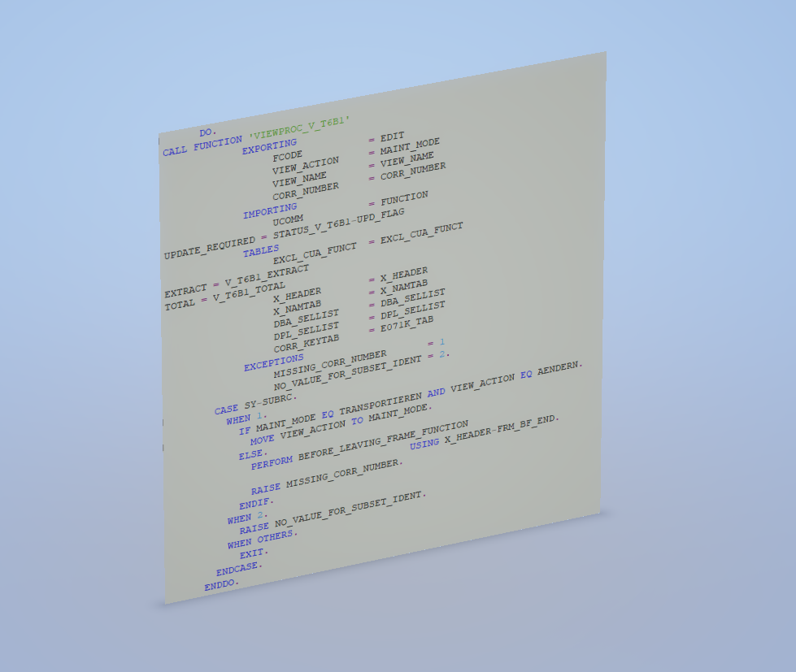Viewport: 796px width, 672px height.
Task: Select the ENDCASE. keyword
Action: (x=239, y=569)
